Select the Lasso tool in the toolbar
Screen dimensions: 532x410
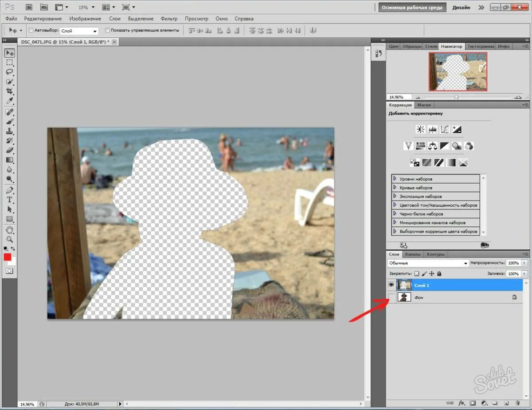click(9, 72)
